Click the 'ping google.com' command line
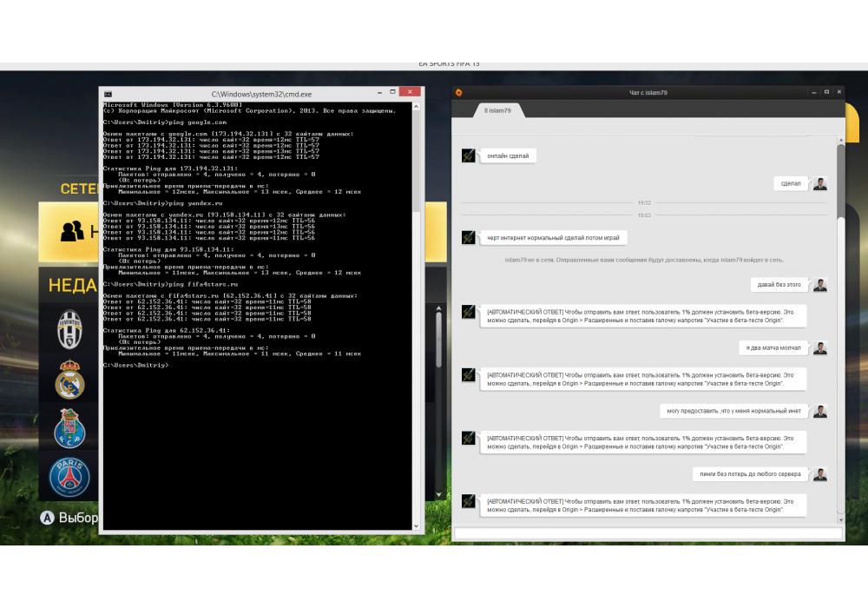 coord(164,122)
